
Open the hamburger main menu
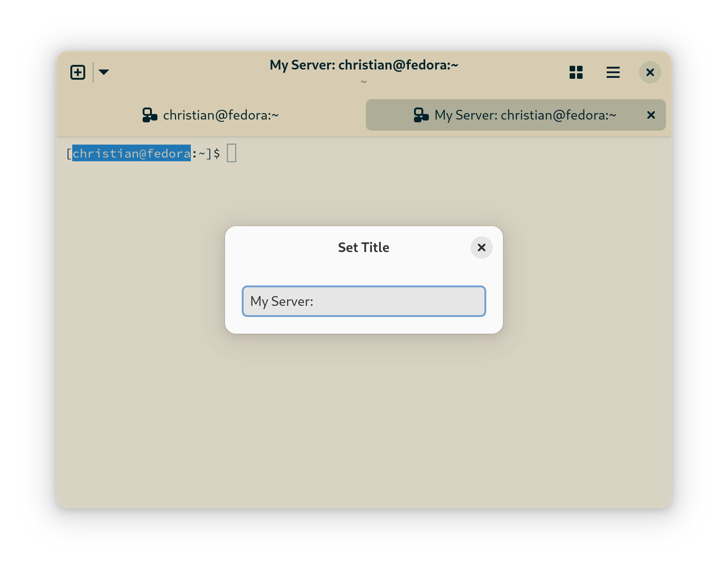click(613, 72)
